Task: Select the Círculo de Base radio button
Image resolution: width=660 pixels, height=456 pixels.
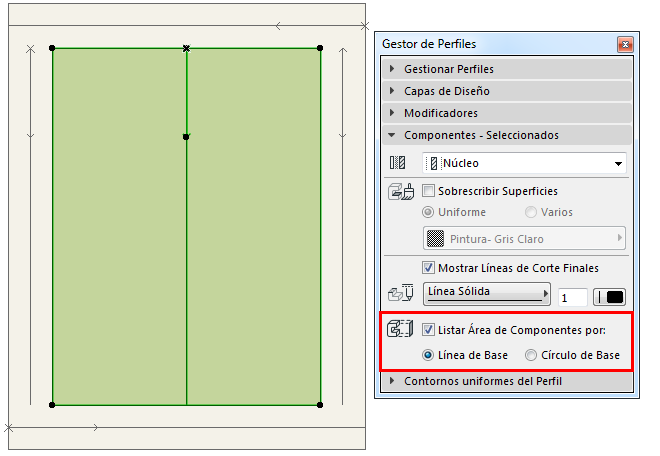Action: tap(531, 355)
